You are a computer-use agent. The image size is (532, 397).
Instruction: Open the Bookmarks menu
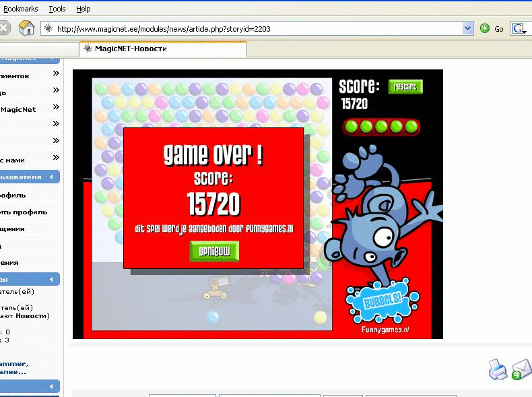pyautogui.click(x=20, y=9)
